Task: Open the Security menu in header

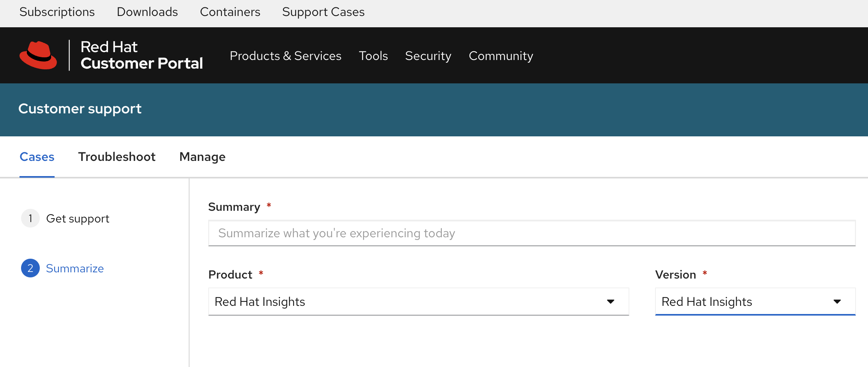Action: tap(428, 56)
